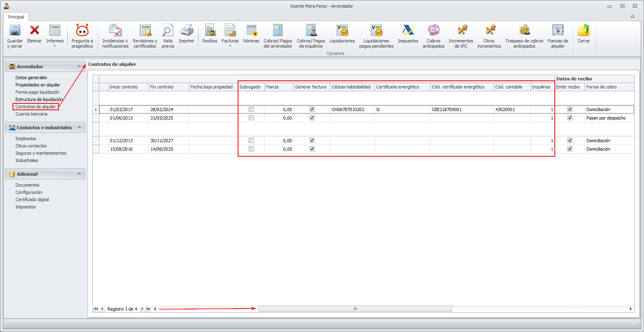
Task: Open Fianzas de alquiler safe icon
Action: [558, 31]
